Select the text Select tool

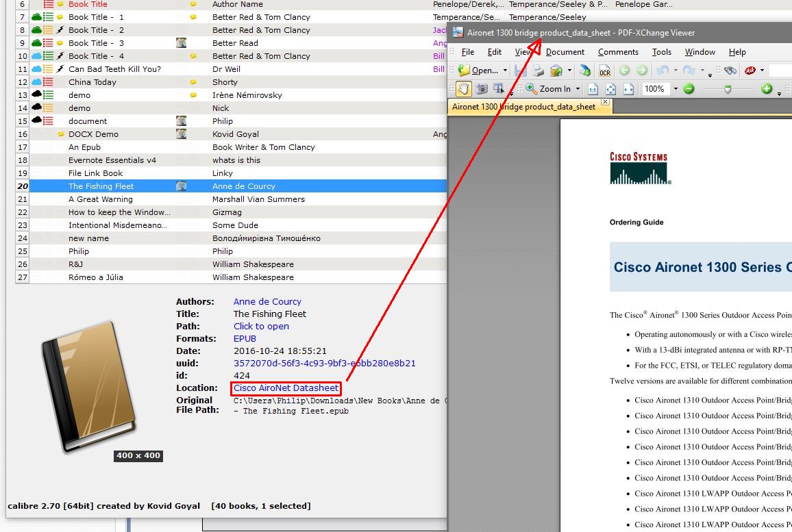(499, 89)
